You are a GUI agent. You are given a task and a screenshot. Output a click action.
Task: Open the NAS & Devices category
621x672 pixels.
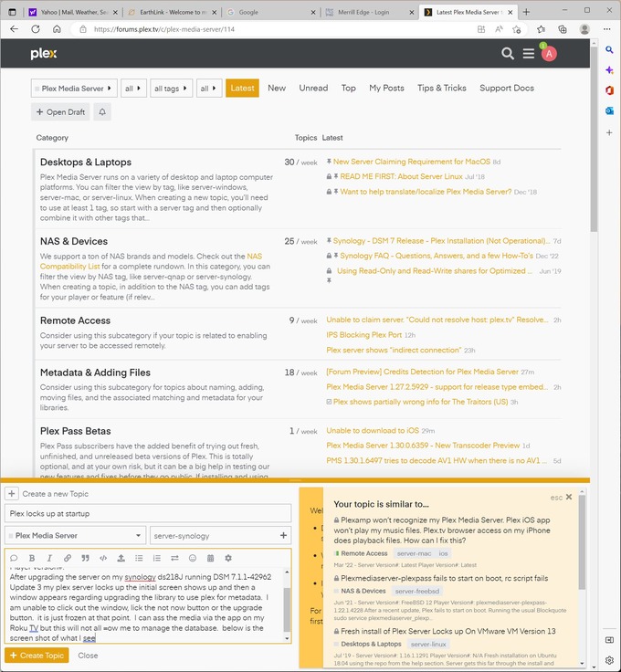tap(74, 241)
